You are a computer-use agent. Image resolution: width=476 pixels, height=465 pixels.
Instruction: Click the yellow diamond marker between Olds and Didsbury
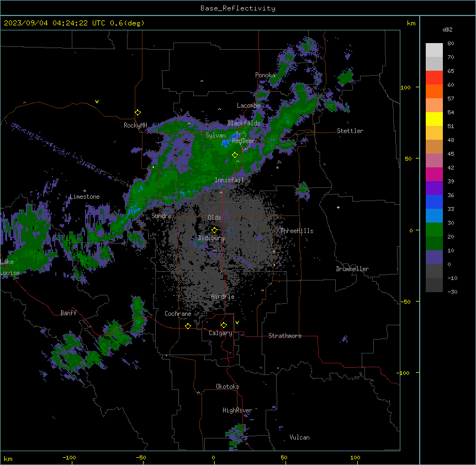214,230
